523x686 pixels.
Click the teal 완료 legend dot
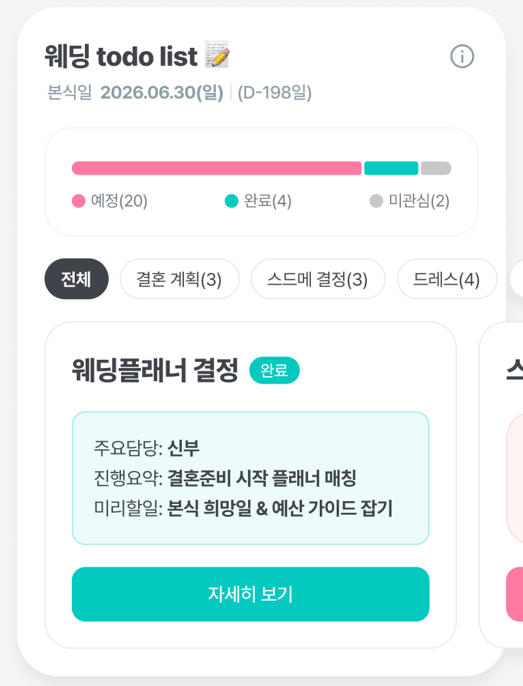231,201
